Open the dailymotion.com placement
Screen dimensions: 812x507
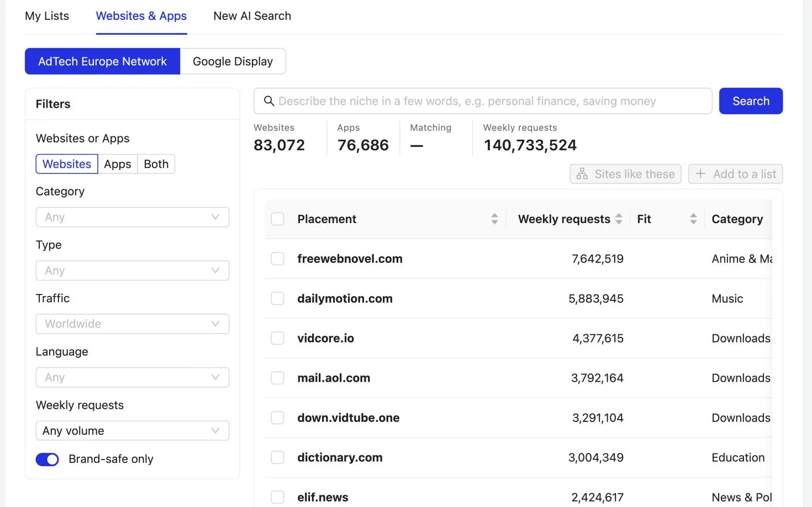pos(345,299)
